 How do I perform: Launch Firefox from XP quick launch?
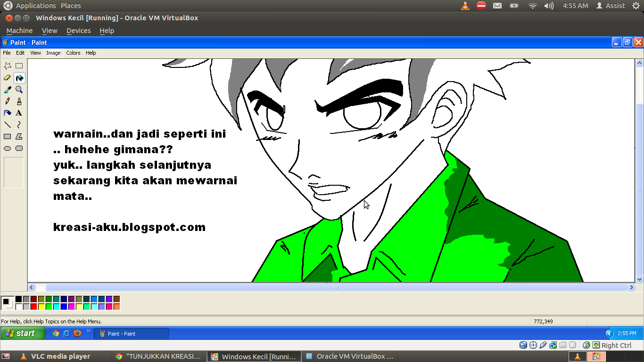pos(77,333)
